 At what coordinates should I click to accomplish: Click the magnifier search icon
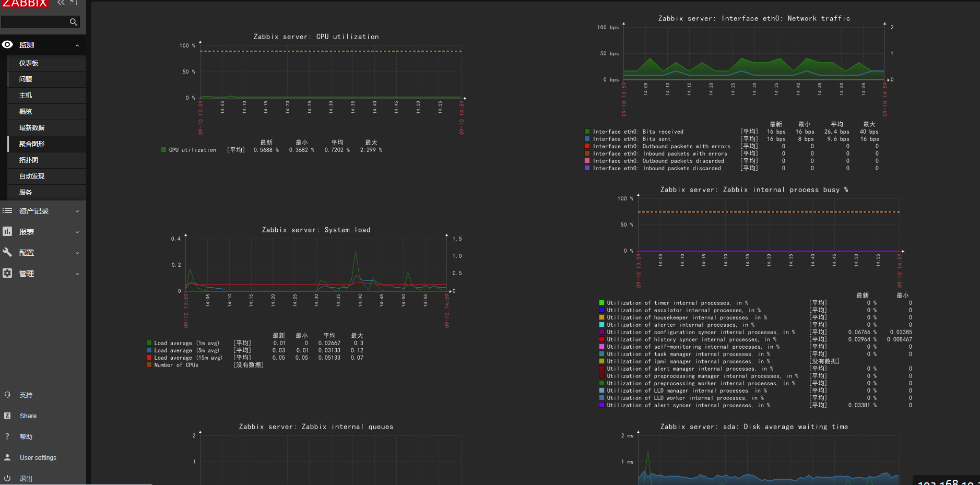[x=74, y=22]
